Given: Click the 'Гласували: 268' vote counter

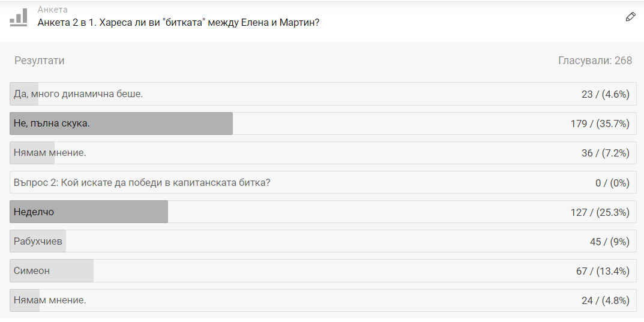Looking at the screenshot, I should click(595, 61).
